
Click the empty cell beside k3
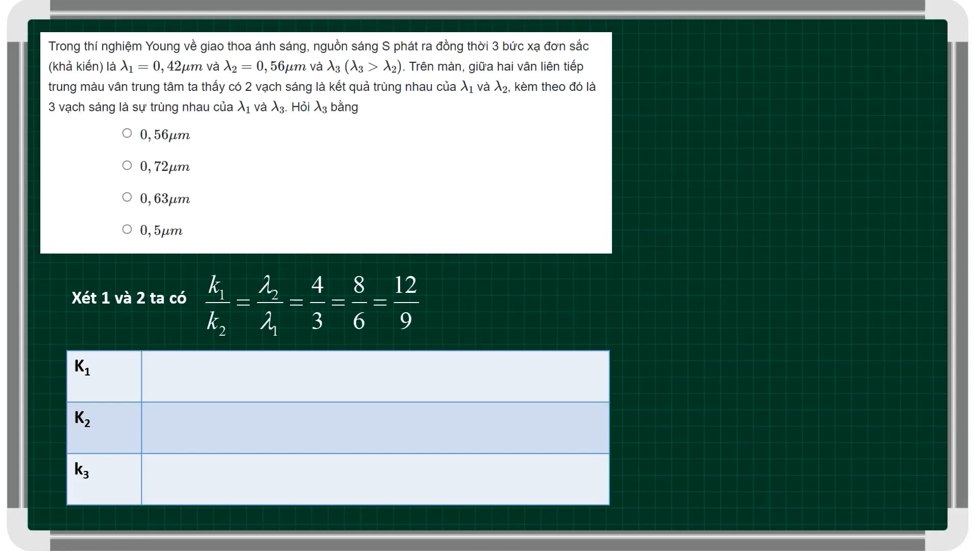point(375,479)
